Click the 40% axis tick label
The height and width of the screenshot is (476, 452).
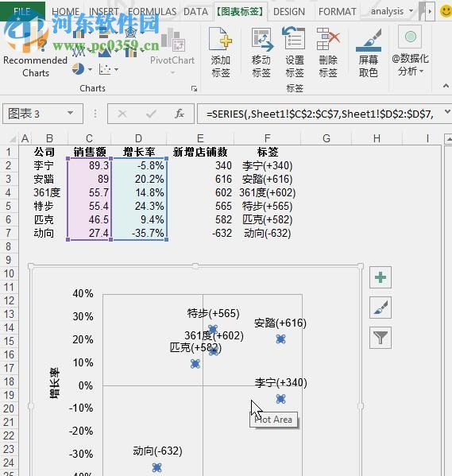coord(83,293)
